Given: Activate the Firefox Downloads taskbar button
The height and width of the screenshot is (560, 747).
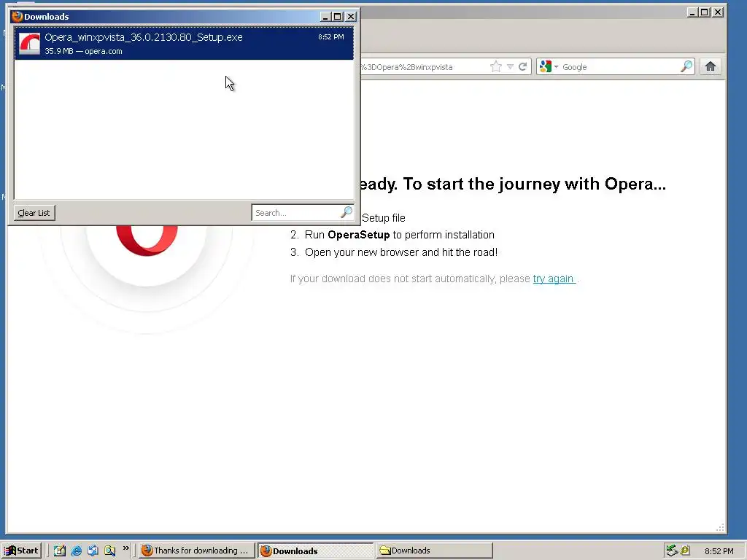Looking at the screenshot, I should pos(315,551).
